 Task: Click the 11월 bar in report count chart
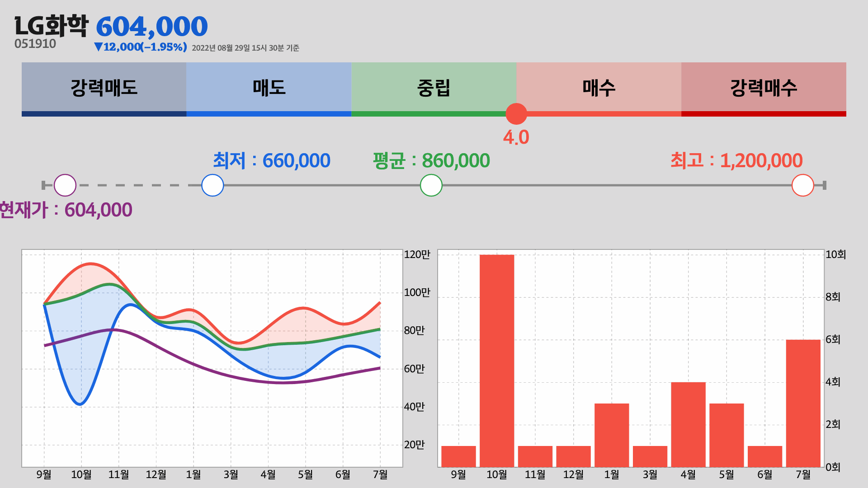[535, 456]
